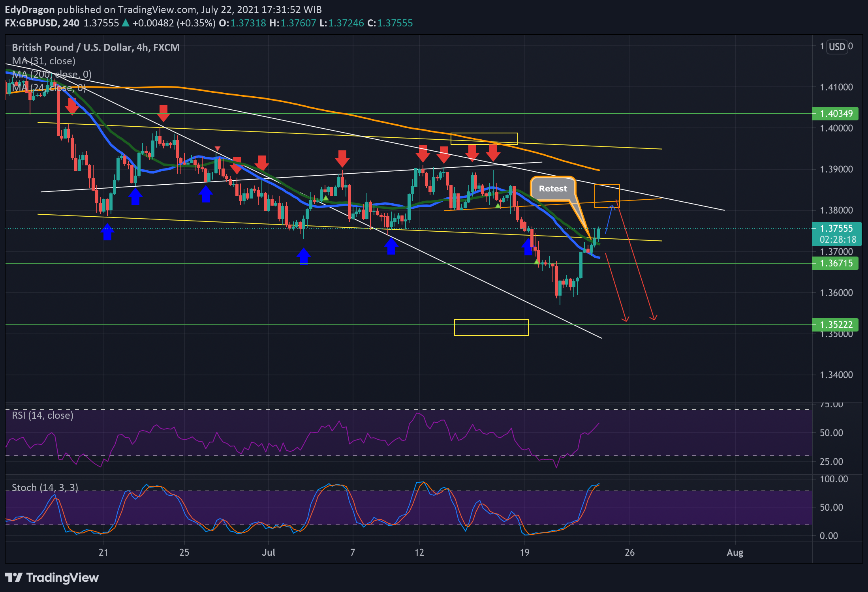Click the Aug date label on time axis
This screenshot has width=868, height=592.
pos(735,553)
